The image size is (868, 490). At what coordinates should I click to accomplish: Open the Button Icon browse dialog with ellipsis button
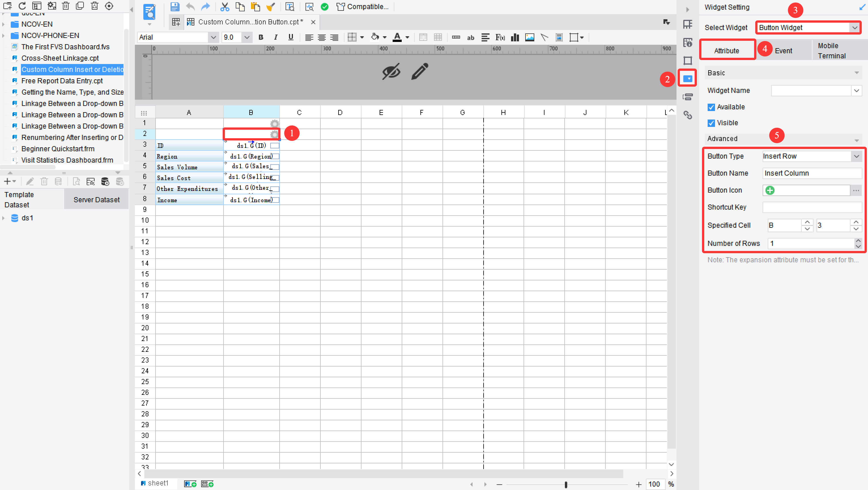(x=856, y=190)
